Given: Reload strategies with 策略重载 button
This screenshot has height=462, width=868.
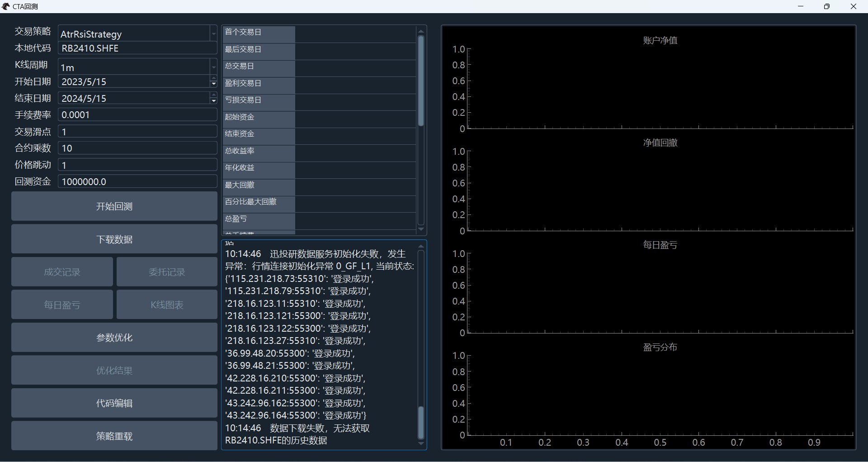Looking at the screenshot, I should [x=114, y=436].
